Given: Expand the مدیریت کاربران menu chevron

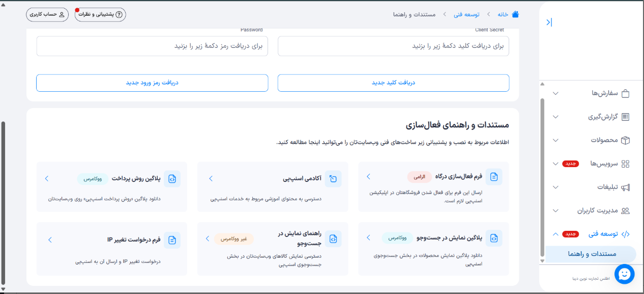Looking at the screenshot, I should pos(555,210).
